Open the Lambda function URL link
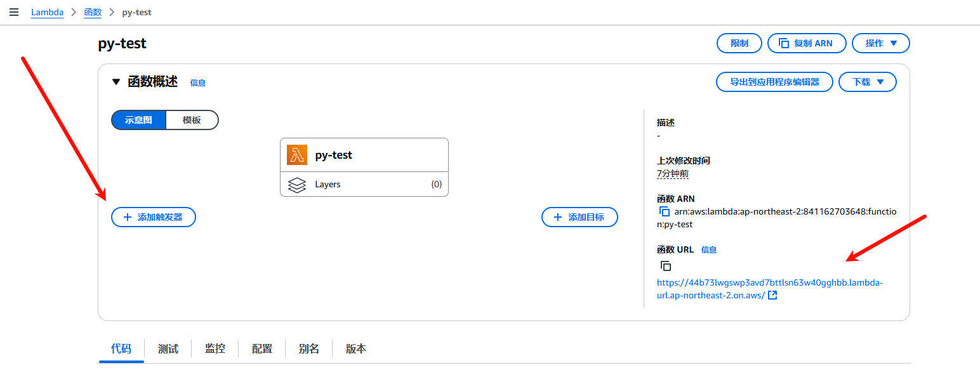 (769, 282)
